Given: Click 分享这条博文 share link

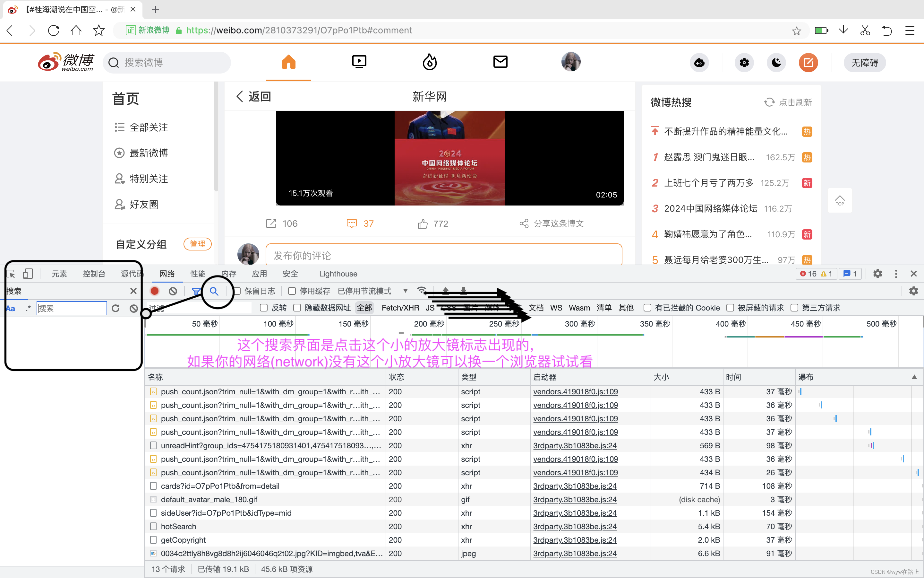Looking at the screenshot, I should pyautogui.click(x=551, y=223).
